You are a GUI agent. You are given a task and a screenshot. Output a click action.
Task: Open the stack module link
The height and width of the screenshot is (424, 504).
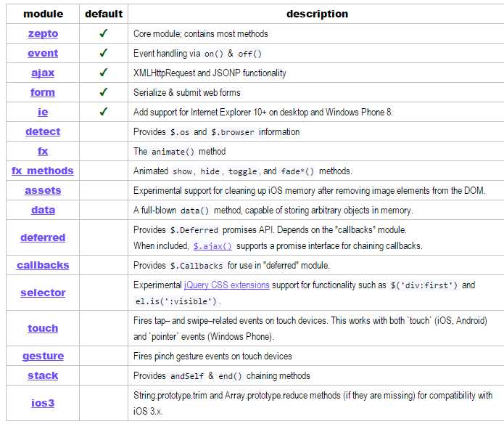pos(43,375)
